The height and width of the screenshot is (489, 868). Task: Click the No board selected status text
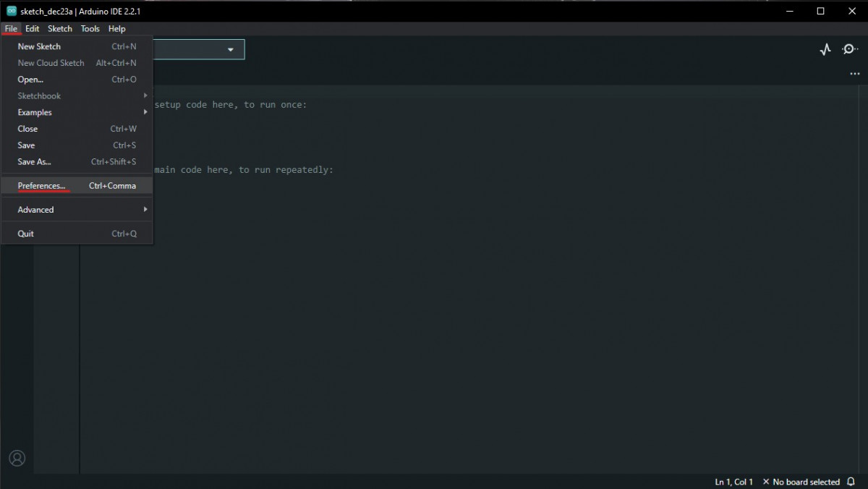coord(806,482)
